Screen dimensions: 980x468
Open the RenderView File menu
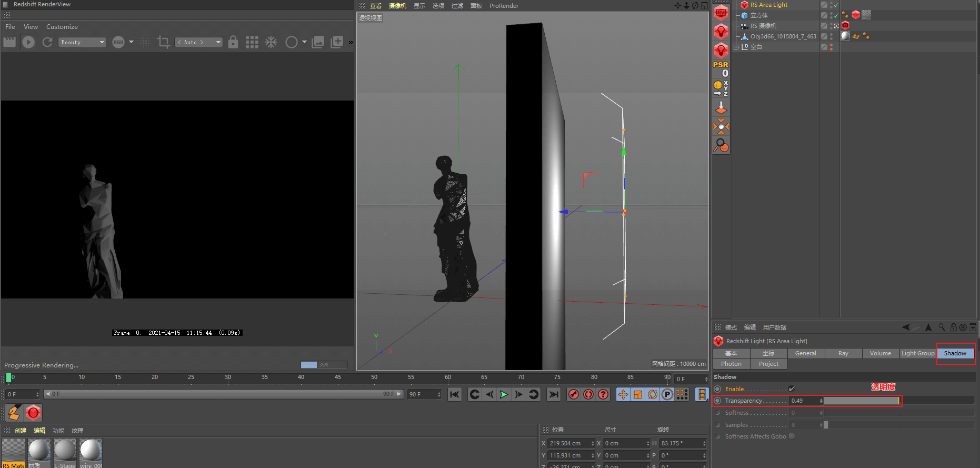10,26
